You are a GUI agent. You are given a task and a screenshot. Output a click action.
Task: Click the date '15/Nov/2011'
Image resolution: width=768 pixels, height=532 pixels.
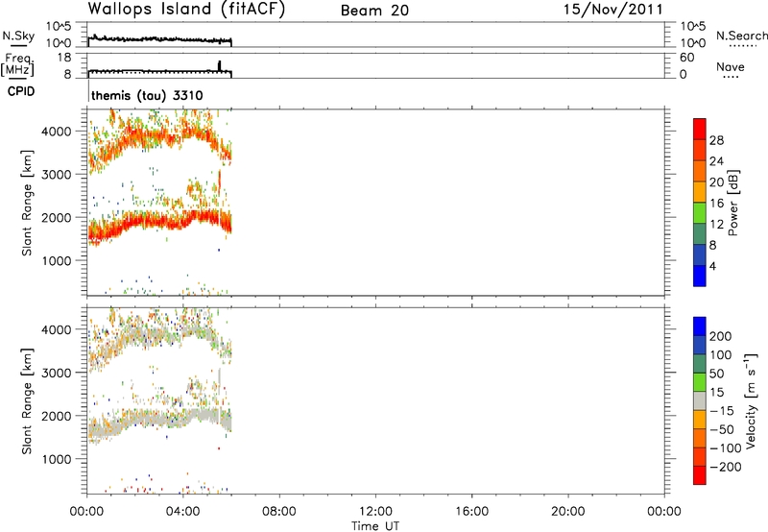[x=612, y=10]
